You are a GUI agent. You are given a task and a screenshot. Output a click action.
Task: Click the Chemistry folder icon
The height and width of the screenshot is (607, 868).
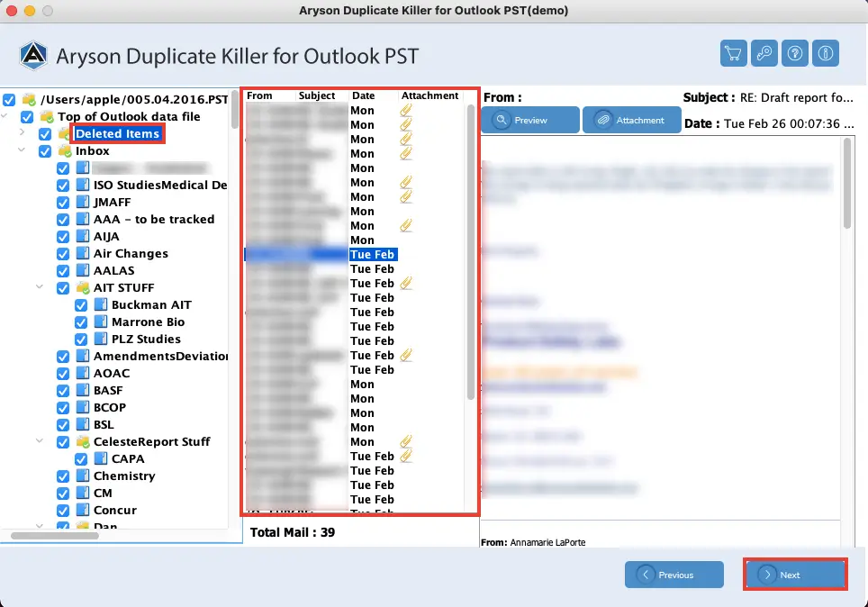point(83,476)
